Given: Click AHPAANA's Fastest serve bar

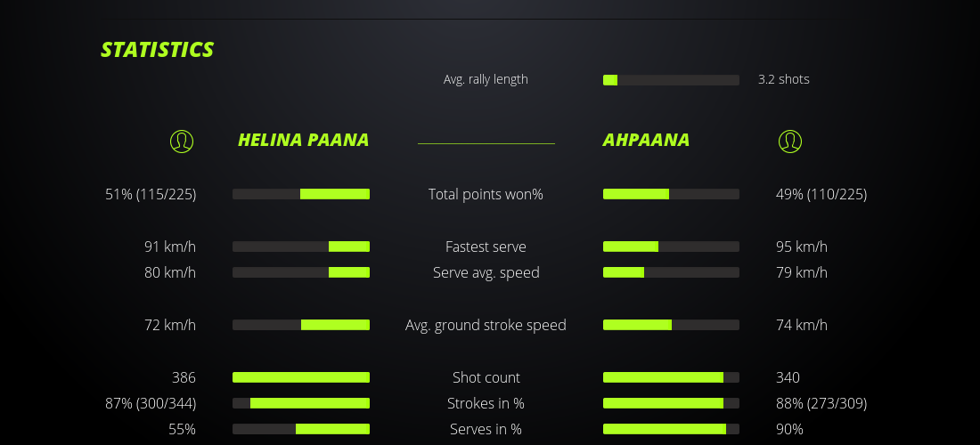Looking at the screenshot, I should tap(671, 247).
